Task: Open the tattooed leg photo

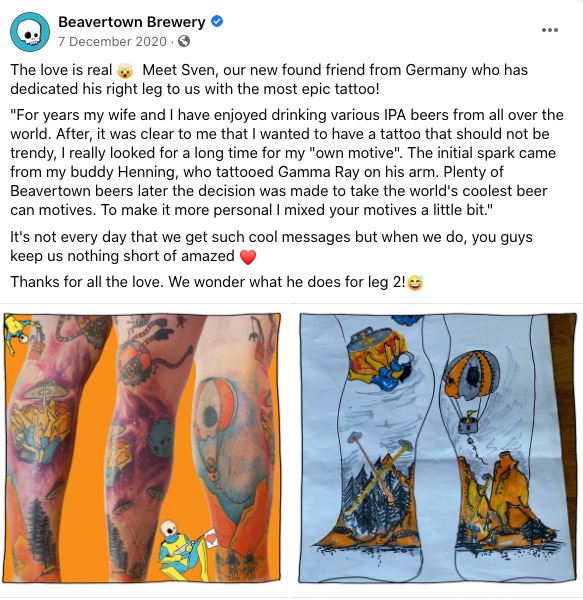Action: coord(142,448)
